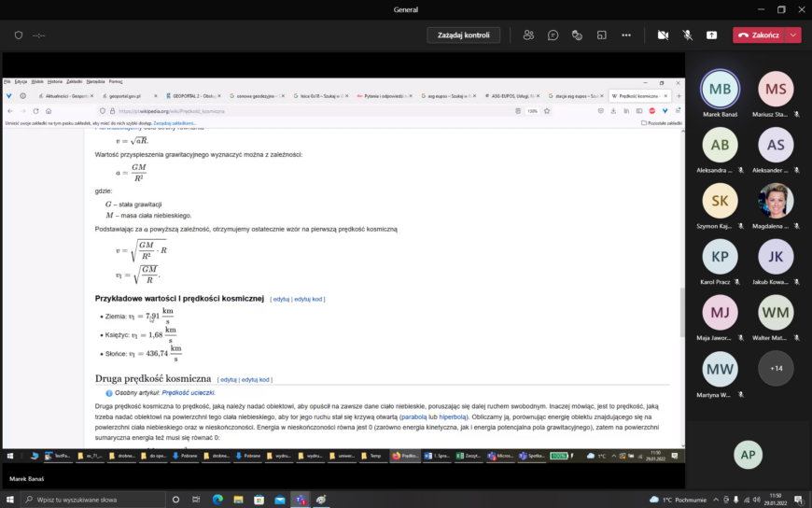The width and height of the screenshot is (812, 508).
Task: Launch Microsoft Edge from taskbar
Action: 217,500
